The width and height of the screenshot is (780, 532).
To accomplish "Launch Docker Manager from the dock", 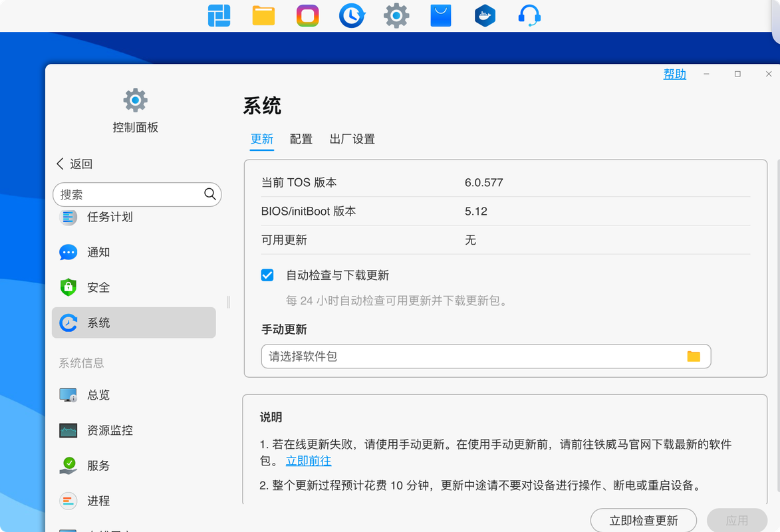I will tap(485, 15).
